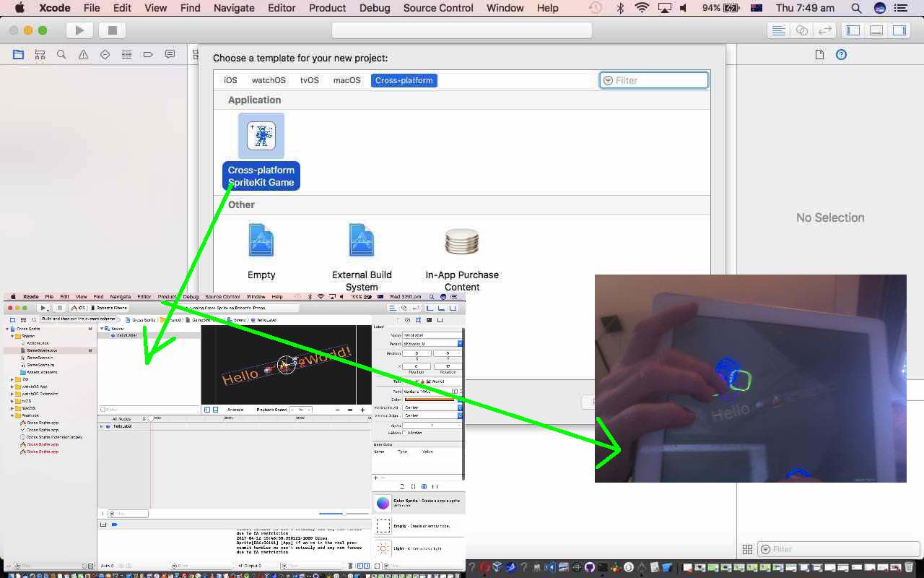
Task: Toggle the library icon grid view
Action: [748, 549]
